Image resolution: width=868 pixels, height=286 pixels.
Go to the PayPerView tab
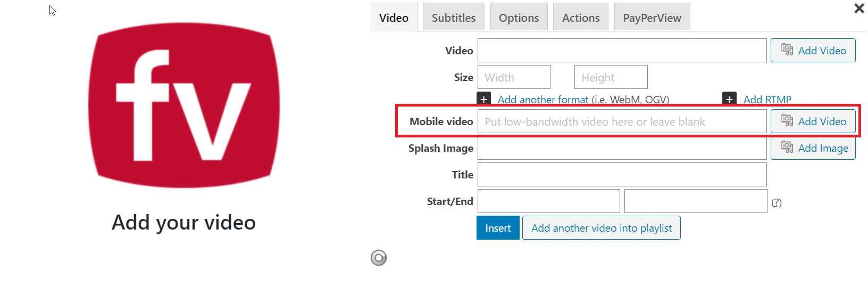(x=652, y=18)
